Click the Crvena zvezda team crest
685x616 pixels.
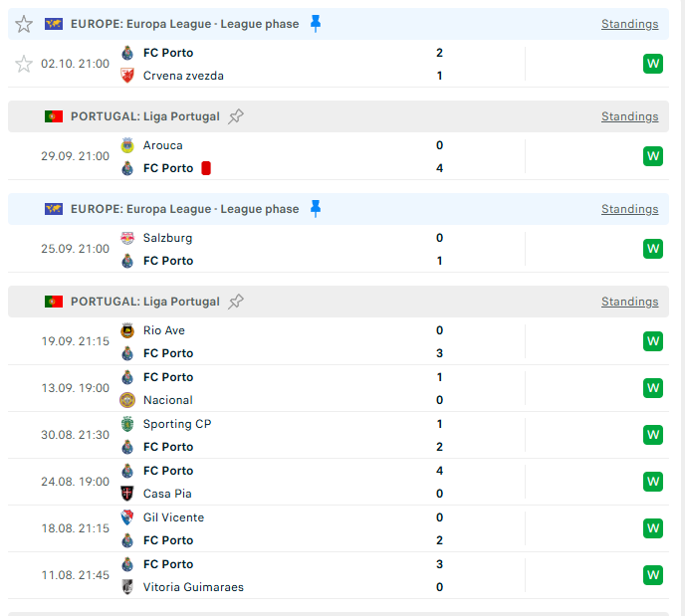pyautogui.click(x=126, y=76)
